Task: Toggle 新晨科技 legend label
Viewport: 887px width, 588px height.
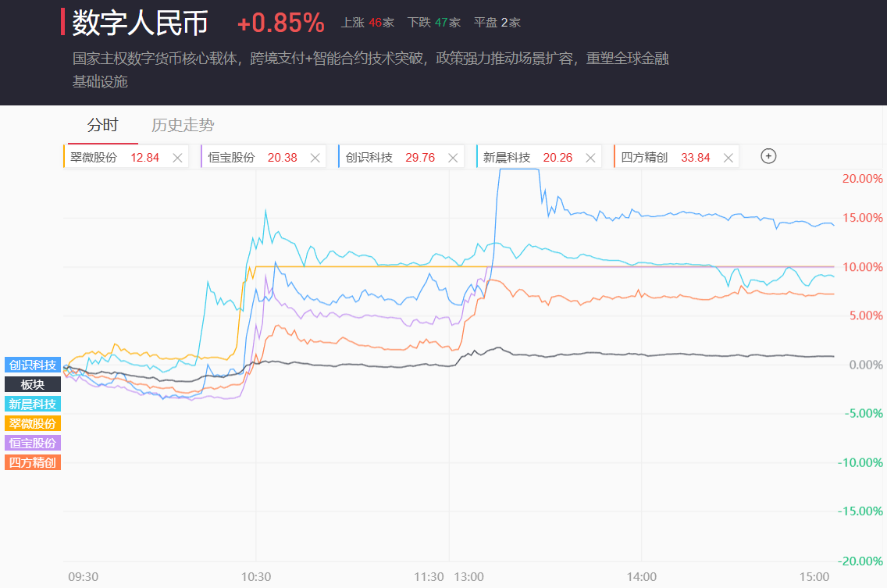Action: click(x=33, y=404)
